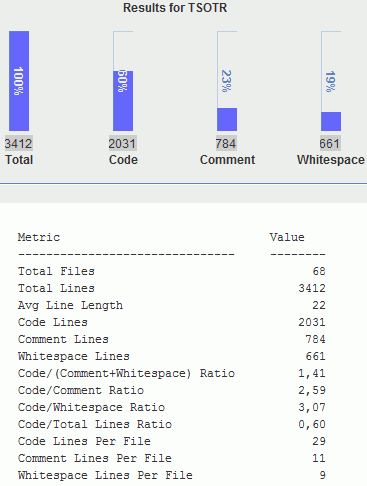Select the 2031 value under Code bar
This screenshot has height=486, width=367.
click(x=123, y=144)
